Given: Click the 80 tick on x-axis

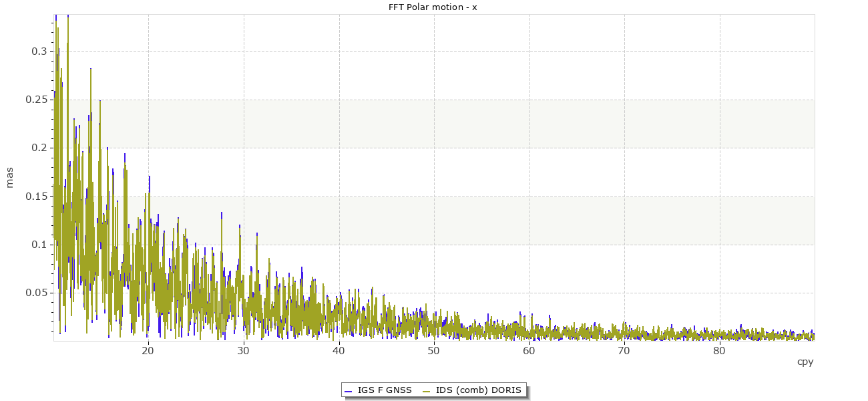Looking at the screenshot, I should [719, 351].
